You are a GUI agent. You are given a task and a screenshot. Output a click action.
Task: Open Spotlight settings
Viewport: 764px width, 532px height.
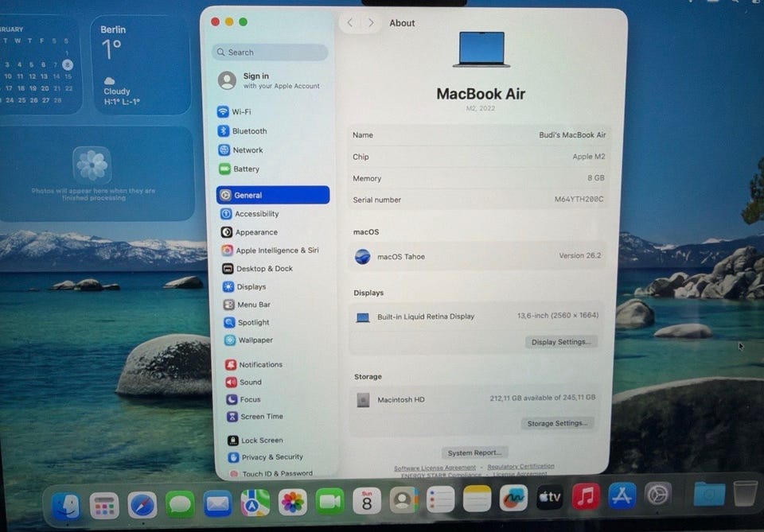tap(277, 322)
